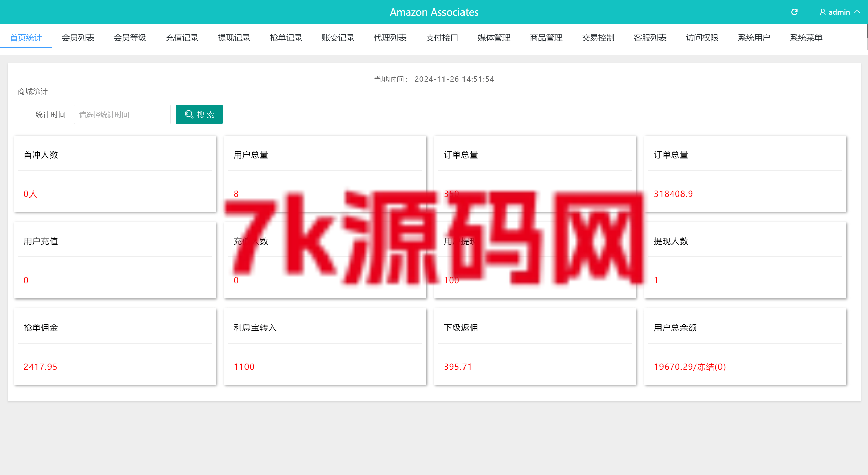The height and width of the screenshot is (475, 868).
Task: Switch to the 会员列表 tab
Action: point(78,38)
